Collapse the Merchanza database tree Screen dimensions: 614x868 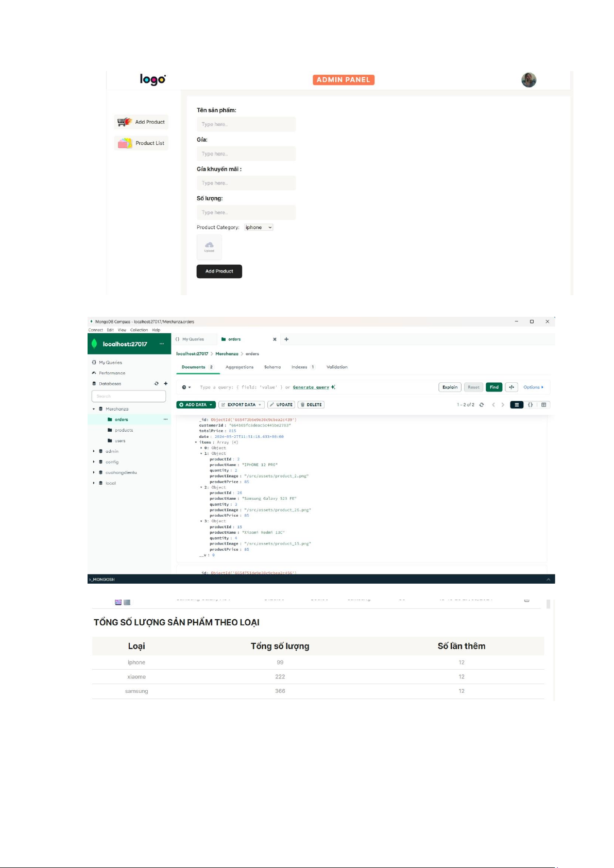[94, 409]
